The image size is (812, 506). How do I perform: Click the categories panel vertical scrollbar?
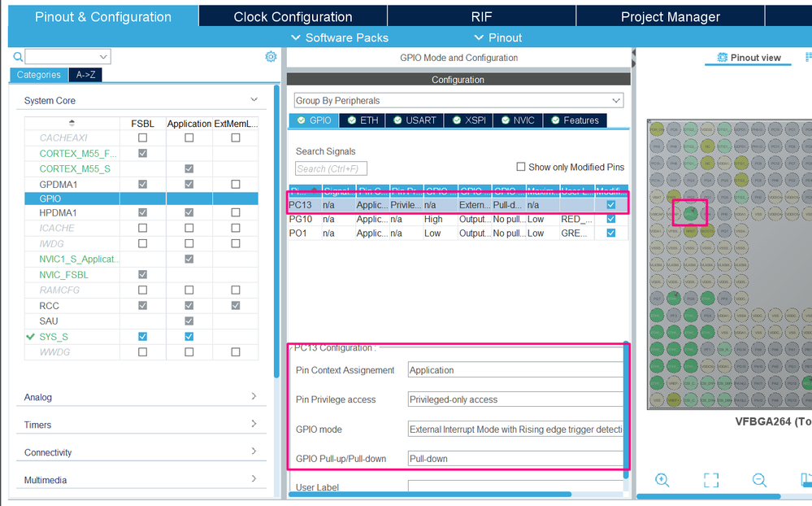[x=276, y=233]
